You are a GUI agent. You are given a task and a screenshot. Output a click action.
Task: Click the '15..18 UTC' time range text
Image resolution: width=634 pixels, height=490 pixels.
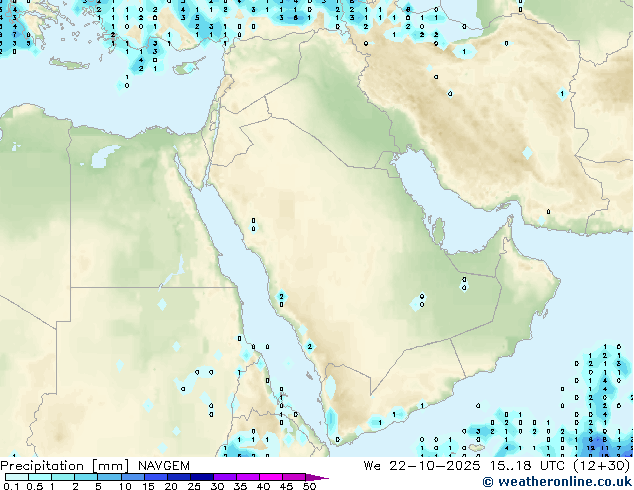[x=527, y=466]
